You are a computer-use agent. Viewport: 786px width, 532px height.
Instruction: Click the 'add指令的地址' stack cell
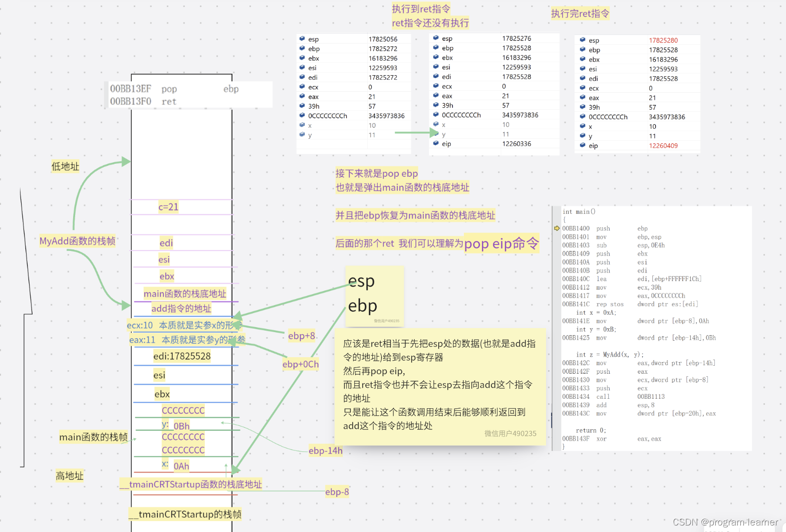[x=181, y=308]
